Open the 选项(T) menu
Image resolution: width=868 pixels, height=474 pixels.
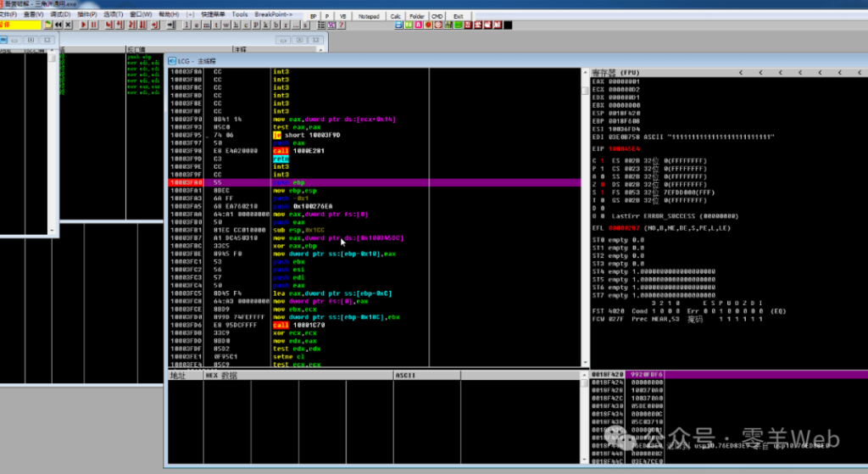(113, 14)
